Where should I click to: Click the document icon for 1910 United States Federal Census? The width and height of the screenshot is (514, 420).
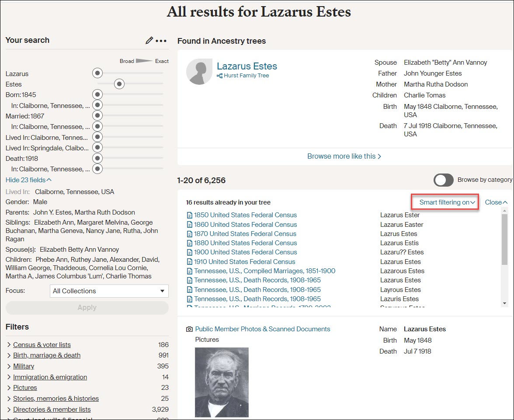point(189,262)
